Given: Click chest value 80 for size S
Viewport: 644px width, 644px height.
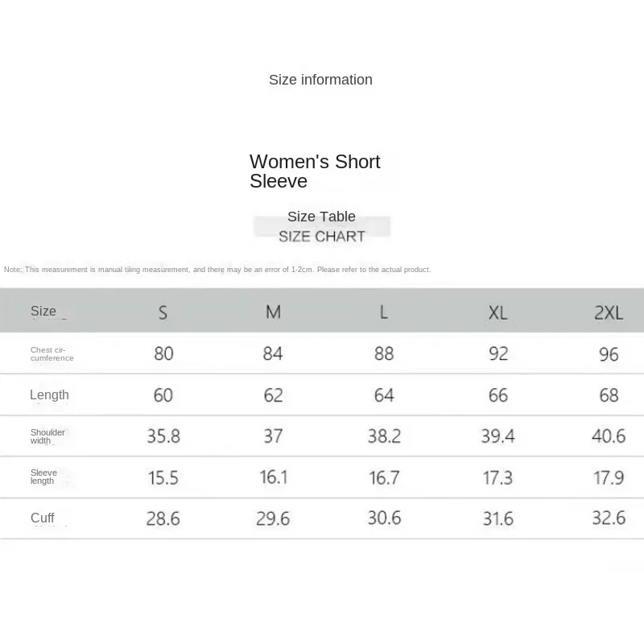Looking at the screenshot, I should pos(163,353).
